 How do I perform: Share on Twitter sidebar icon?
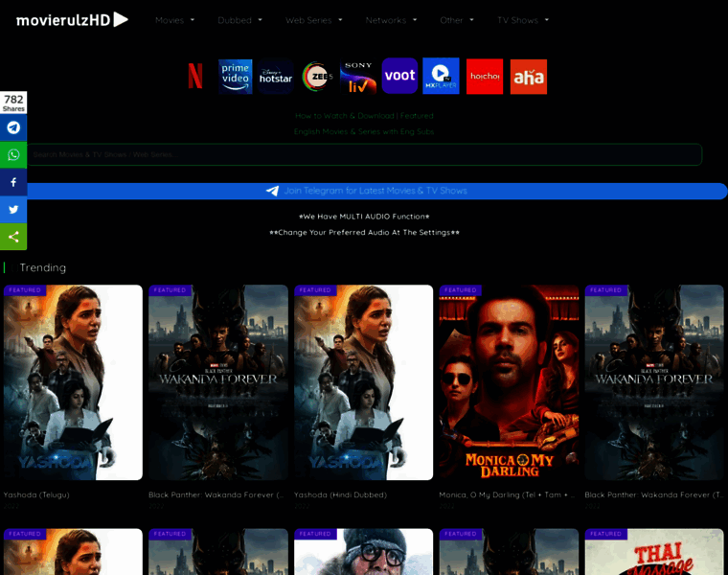point(13,209)
